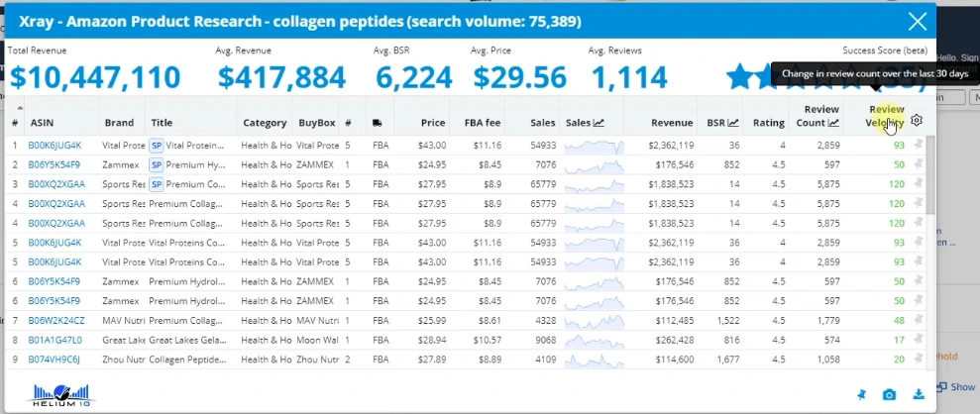
Task: Pin the MAV Nutrition row 7
Action: (x=919, y=320)
